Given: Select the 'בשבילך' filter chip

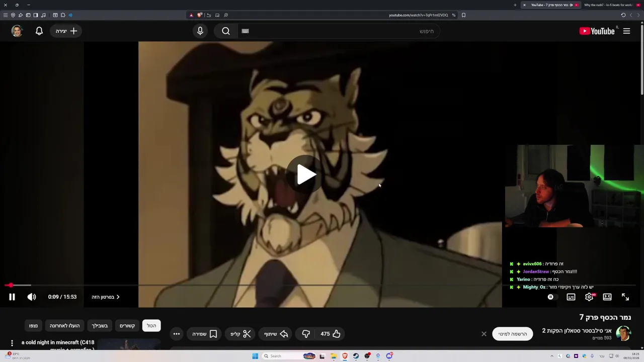Looking at the screenshot, I should coord(100,326).
